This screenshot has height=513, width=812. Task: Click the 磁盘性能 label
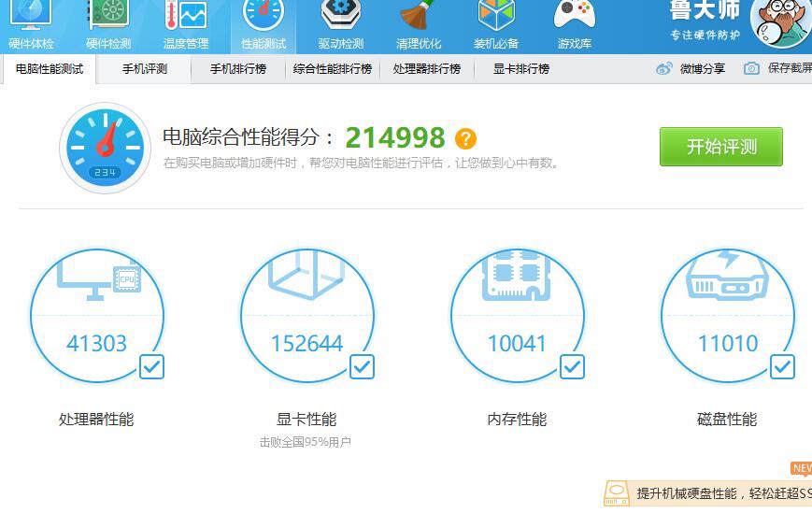click(x=727, y=420)
